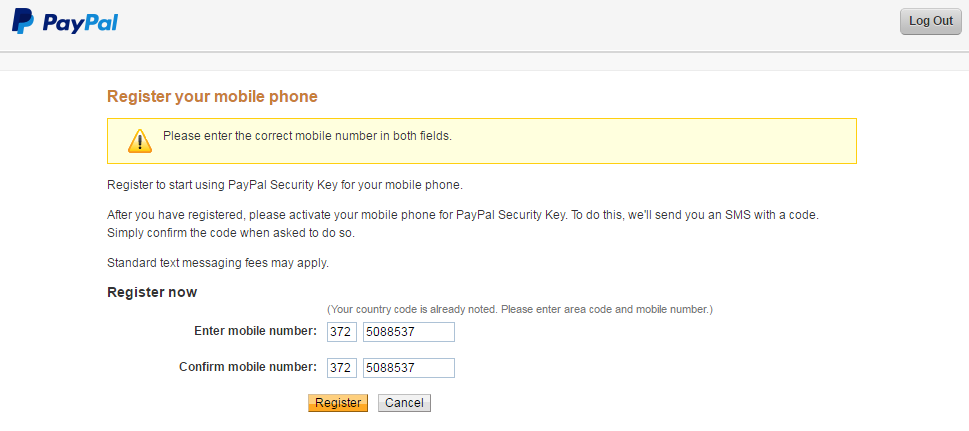Log out using the Log Out button

931,22
